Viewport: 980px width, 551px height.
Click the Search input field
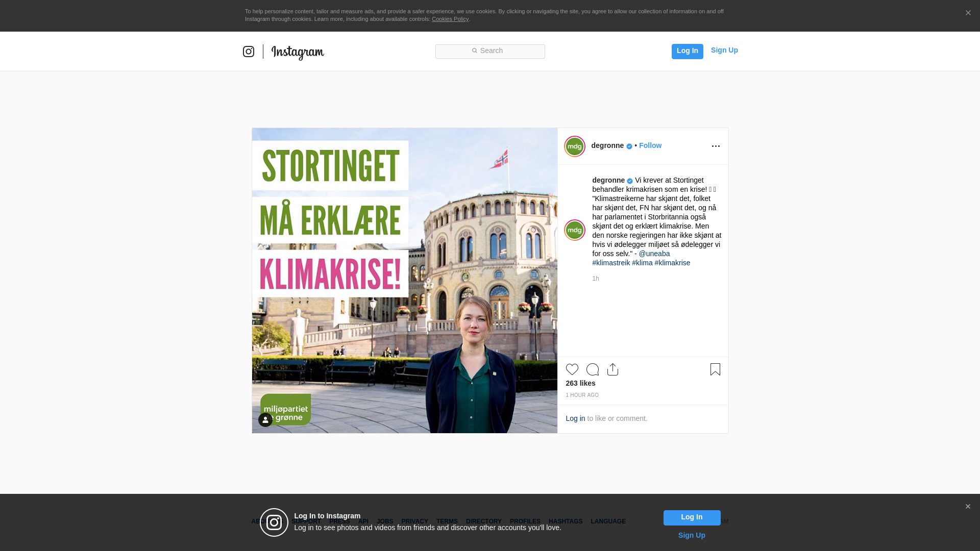[490, 51]
